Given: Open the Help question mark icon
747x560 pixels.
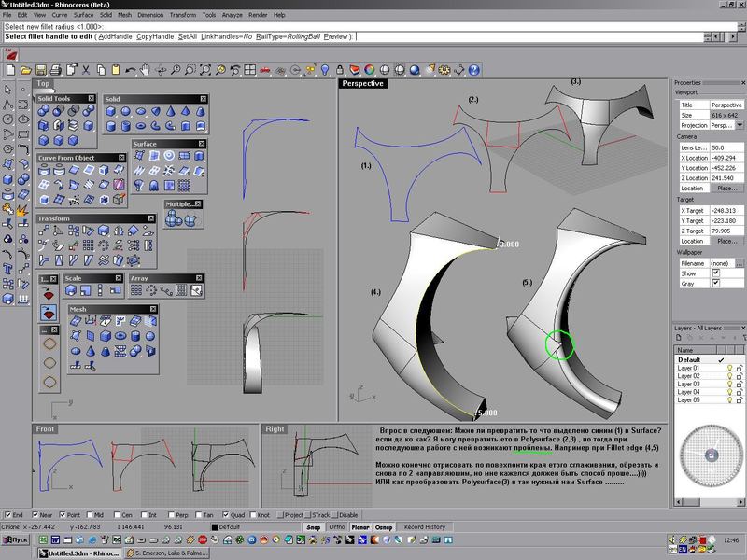Looking at the screenshot, I should [474, 70].
